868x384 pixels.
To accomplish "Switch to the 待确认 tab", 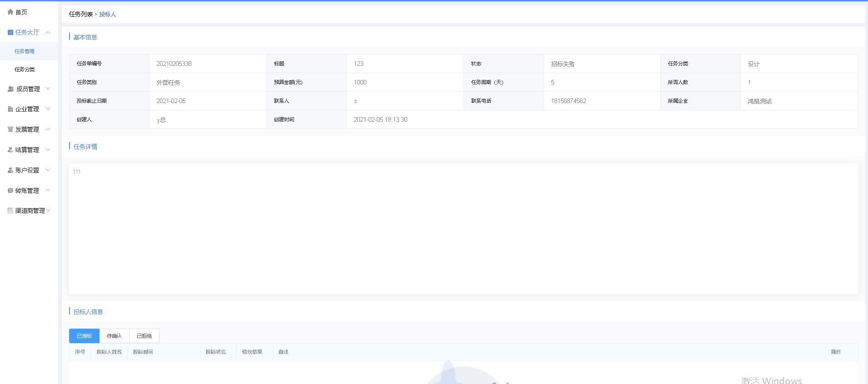I will pos(114,336).
